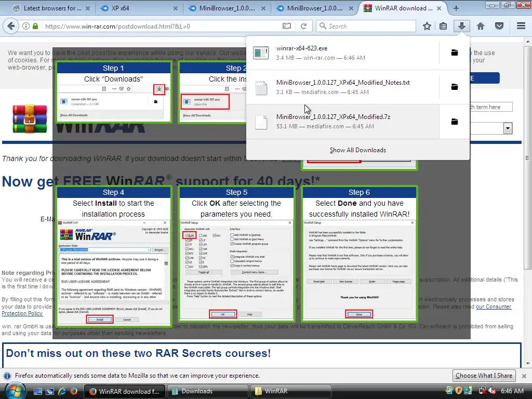Close the Latest browsers tab

[87, 8]
